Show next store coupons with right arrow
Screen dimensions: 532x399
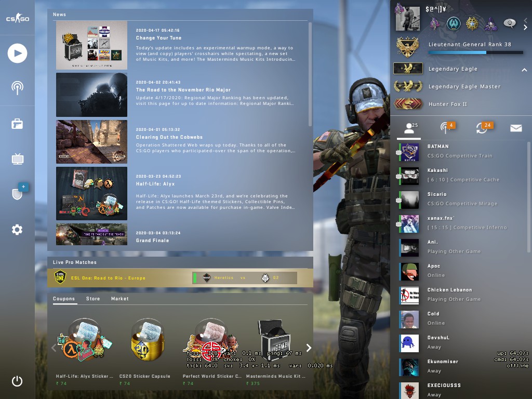[309, 348]
